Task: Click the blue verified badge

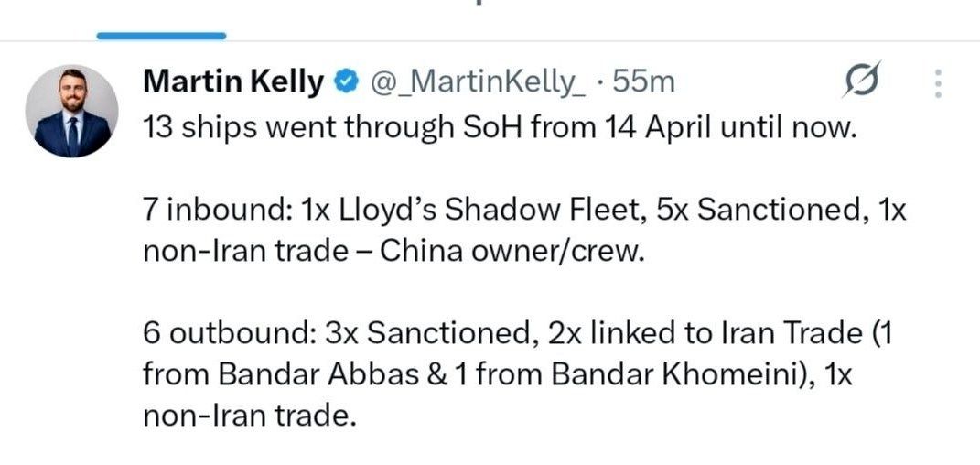Action: [x=346, y=83]
